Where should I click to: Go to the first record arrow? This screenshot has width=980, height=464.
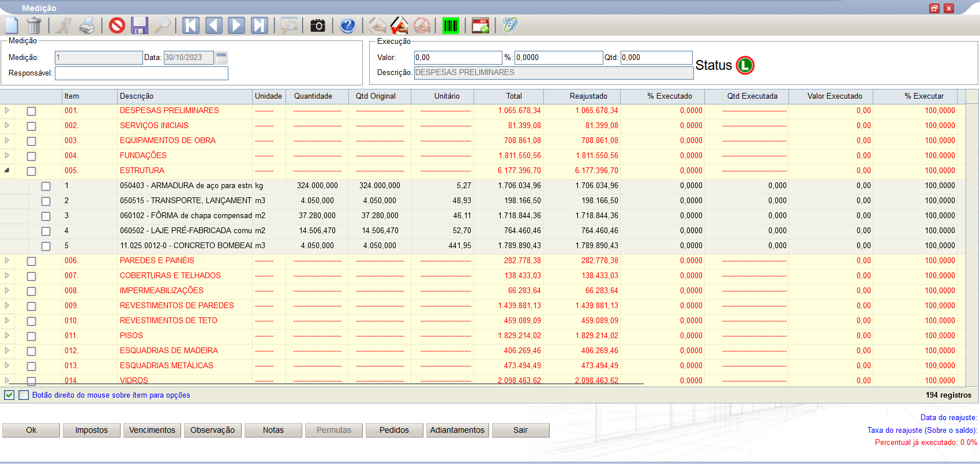tap(191, 25)
